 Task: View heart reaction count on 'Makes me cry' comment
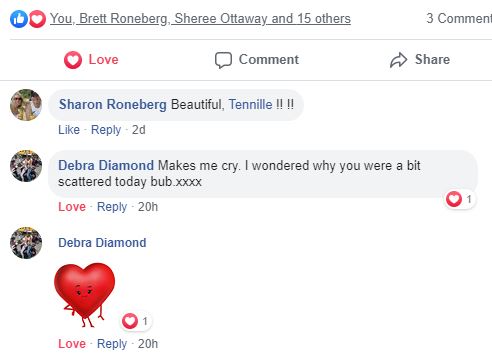(460, 199)
